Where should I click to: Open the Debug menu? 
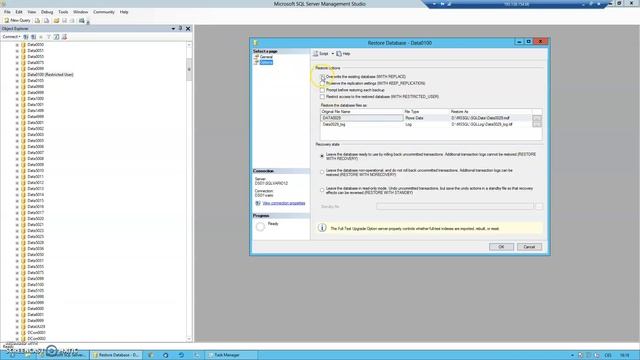pyautogui.click(x=47, y=12)
